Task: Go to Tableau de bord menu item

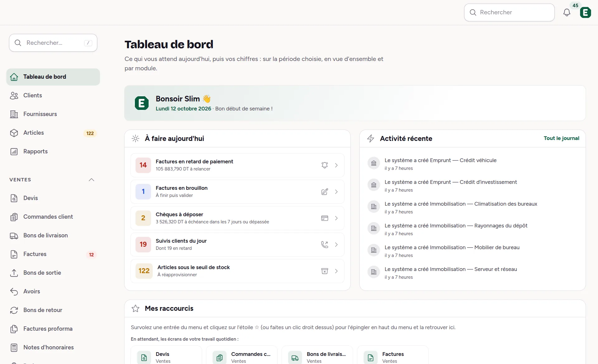Action: point(53,77)
